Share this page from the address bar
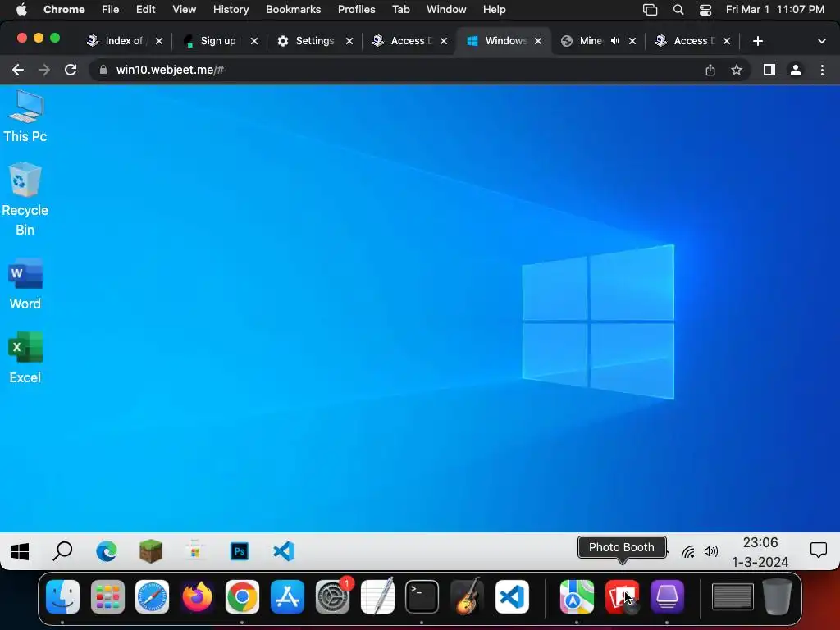This screenshot has width=840, height=630. pyautogui.click(x=710, y=70)
